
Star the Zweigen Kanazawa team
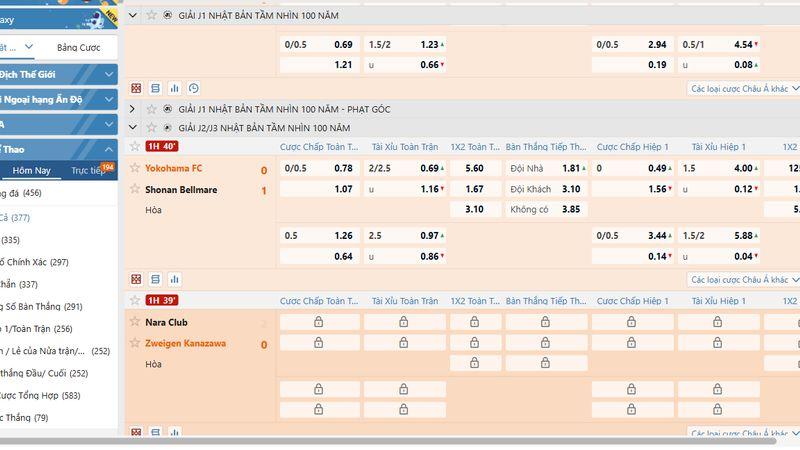point(135,343)
